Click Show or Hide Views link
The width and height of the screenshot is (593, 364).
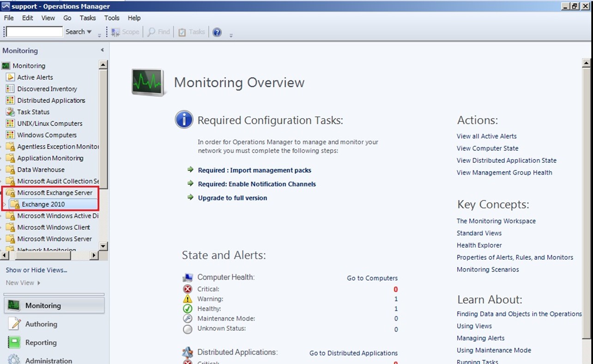tap(36, 270)
